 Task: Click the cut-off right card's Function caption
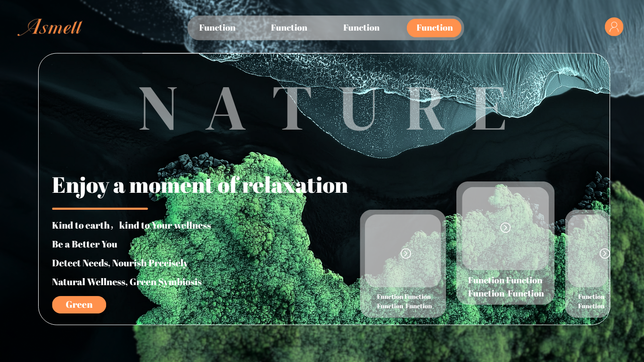[591, 301]
